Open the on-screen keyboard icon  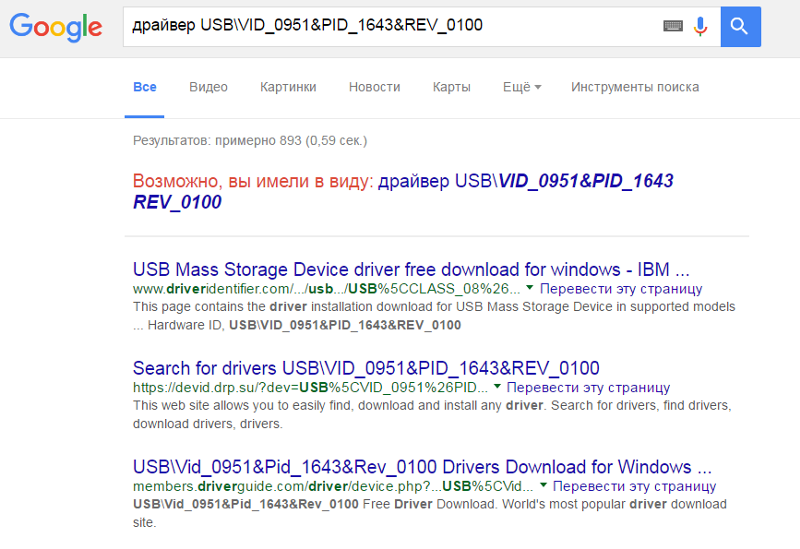(673, 26)
